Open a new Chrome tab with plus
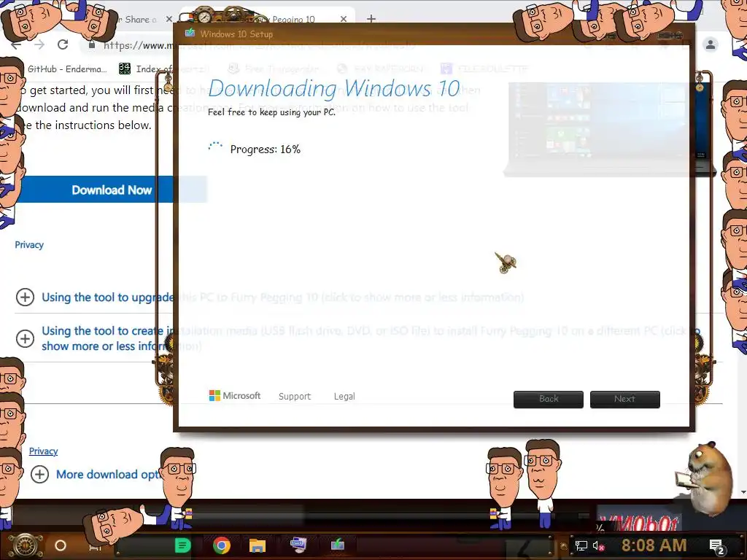Screen dimensions: 747x560 (x=371, y=19)
